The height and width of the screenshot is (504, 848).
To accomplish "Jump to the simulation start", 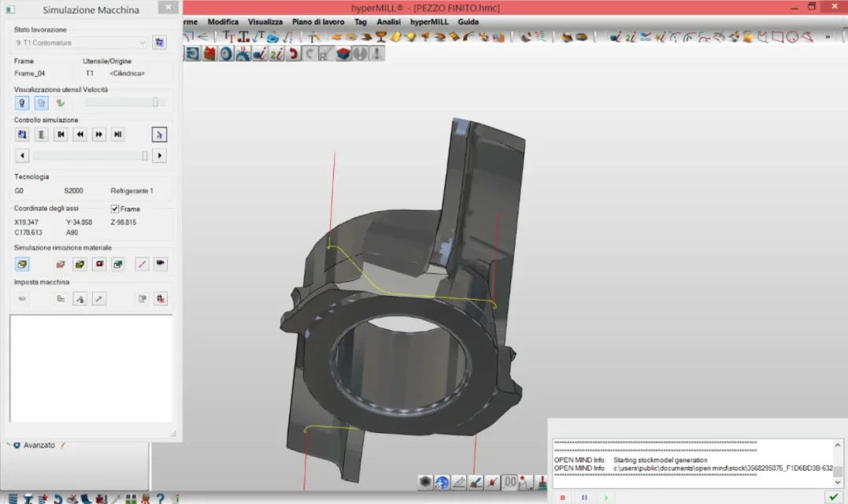I will [x=61, y=135].
